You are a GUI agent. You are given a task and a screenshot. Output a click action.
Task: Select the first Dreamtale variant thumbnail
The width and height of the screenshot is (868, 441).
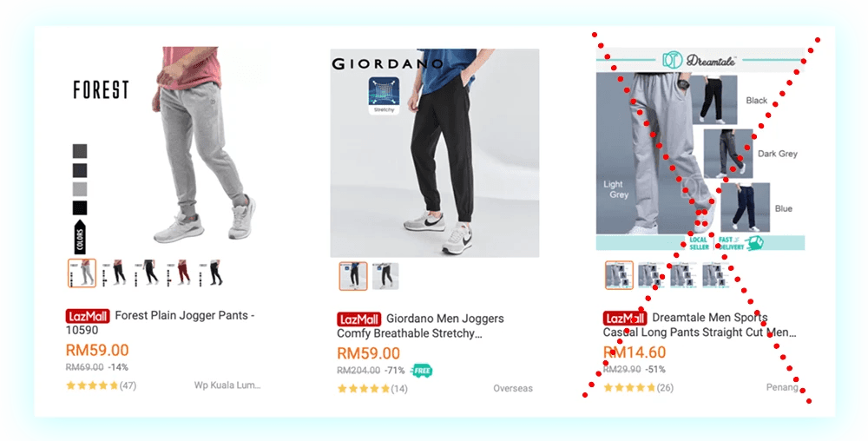tap(619, 275)
